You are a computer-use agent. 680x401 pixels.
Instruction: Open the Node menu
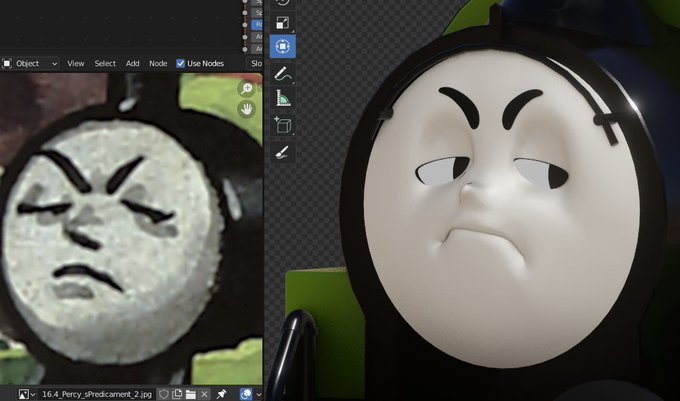[158, 63]
